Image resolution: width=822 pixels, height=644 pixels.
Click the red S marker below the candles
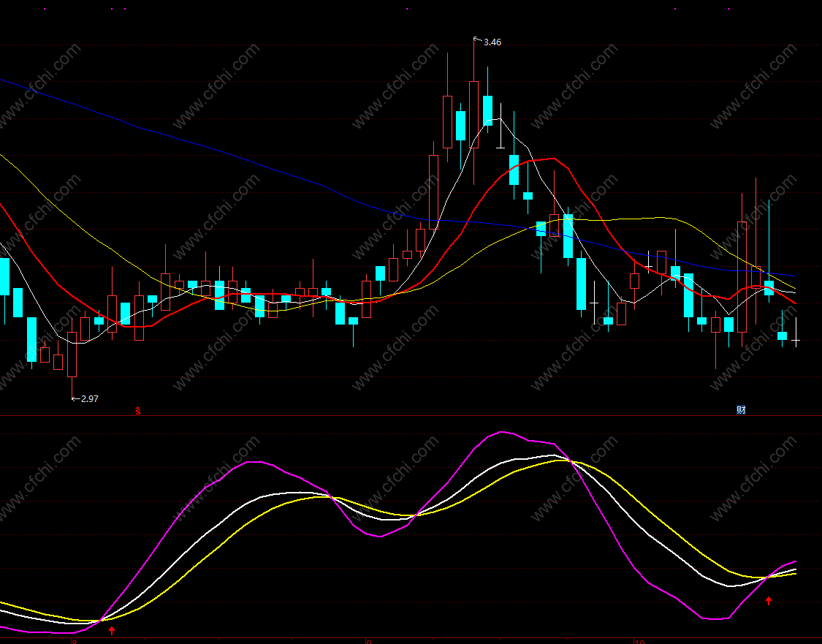click(138, 411)
